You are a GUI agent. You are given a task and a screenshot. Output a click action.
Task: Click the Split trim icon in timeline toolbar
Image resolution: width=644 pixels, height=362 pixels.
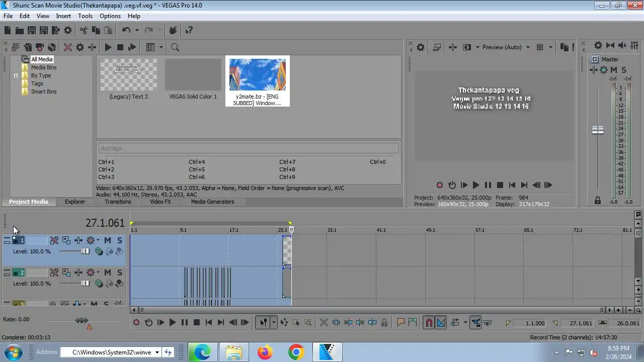coord(372,323)
